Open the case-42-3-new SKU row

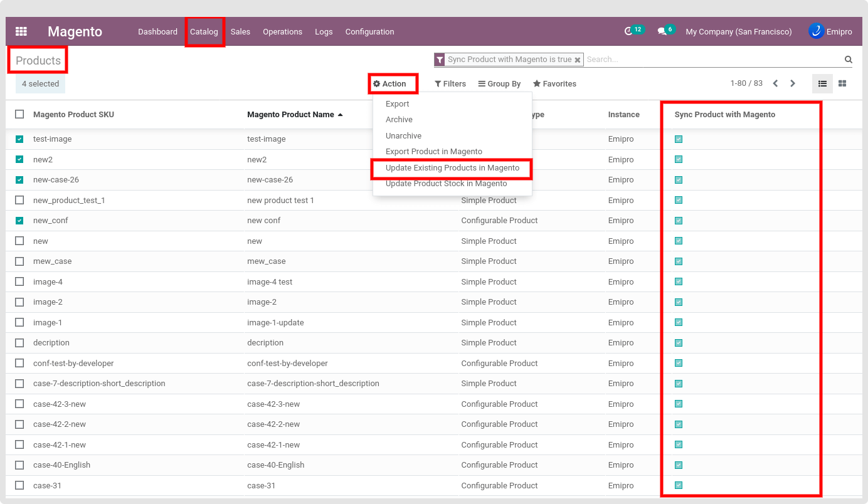[x=60, y=404]
